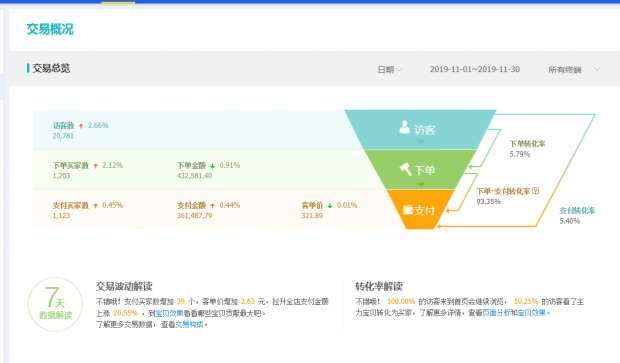Click the gavel icon beside 下单

pyautogui.click(x=405, y=169)
